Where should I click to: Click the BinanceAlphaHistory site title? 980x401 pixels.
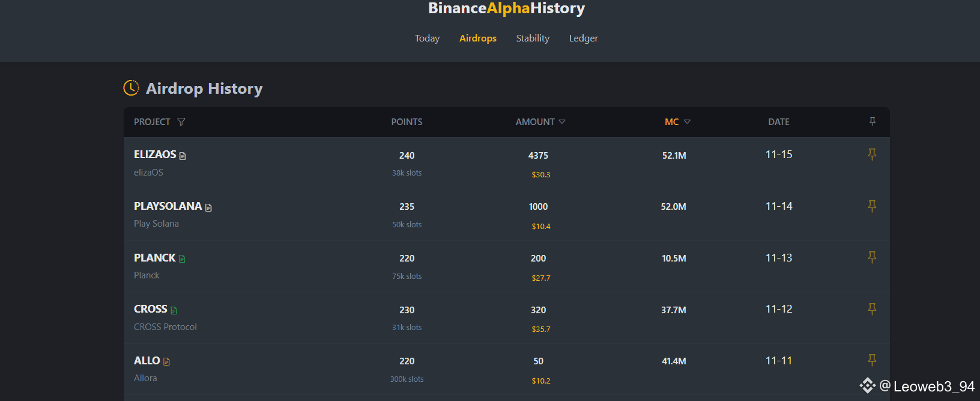(506, 8)
